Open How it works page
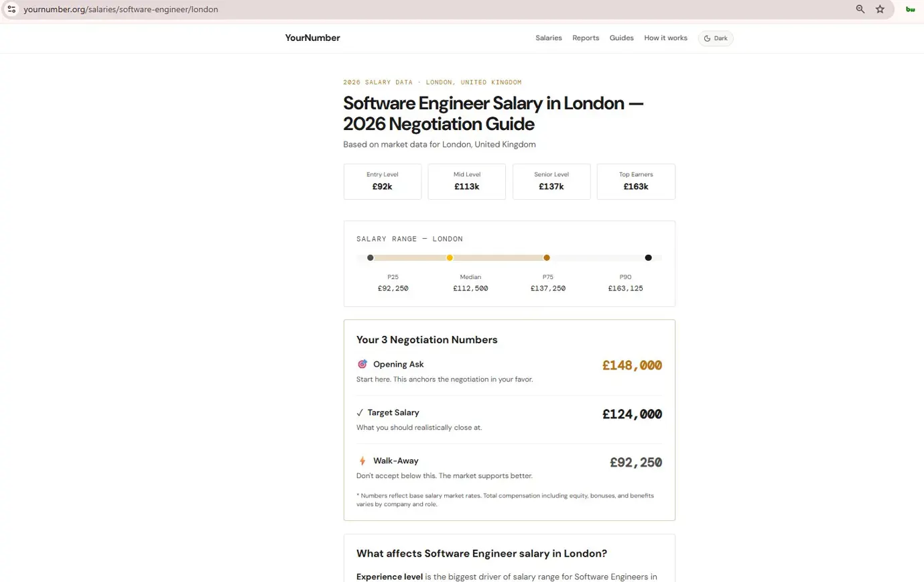This screenshot has width=924, height=582. point(665,38)
